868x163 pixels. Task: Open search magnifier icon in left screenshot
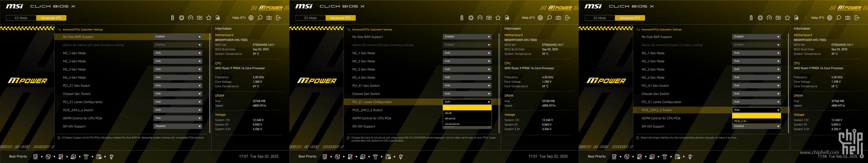(260, 18)
